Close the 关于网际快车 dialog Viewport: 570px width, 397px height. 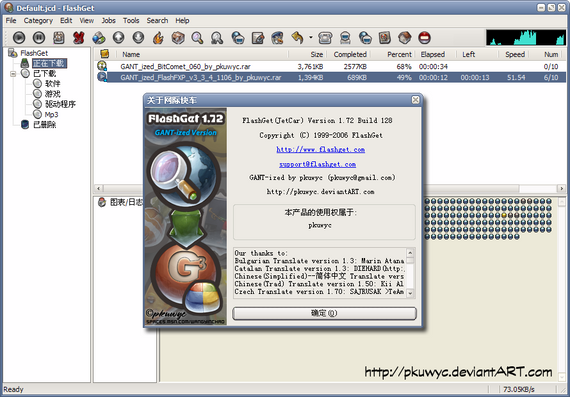[415, 100]
